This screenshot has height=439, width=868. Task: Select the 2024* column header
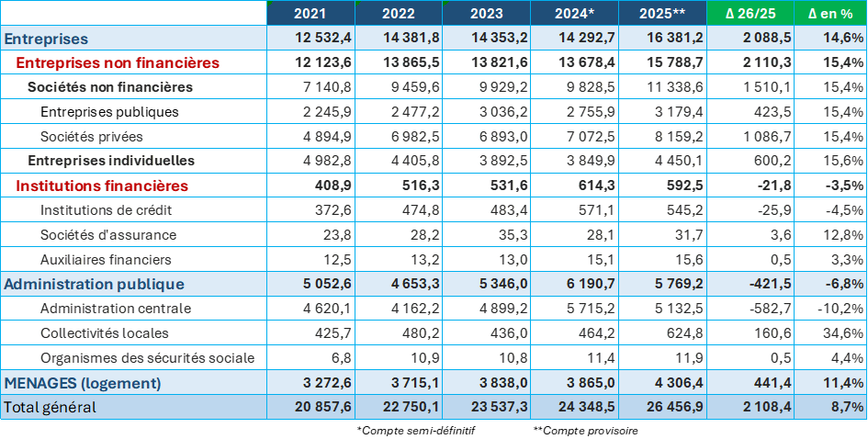[575, 13]
